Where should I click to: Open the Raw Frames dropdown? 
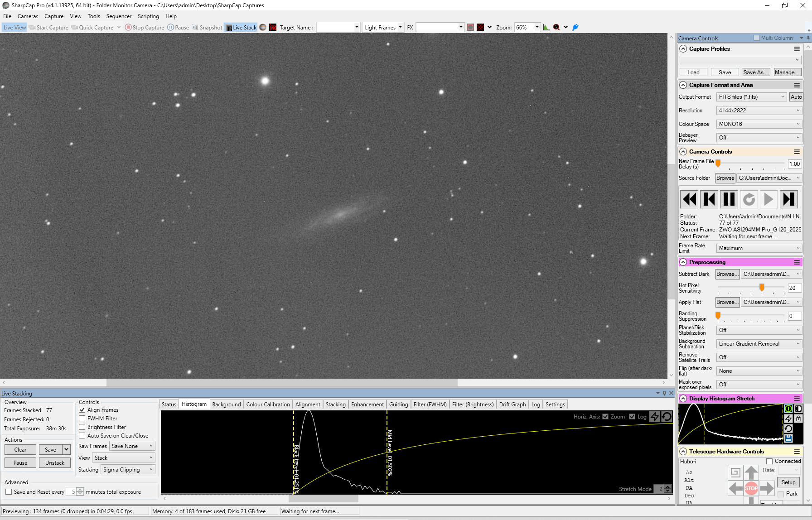132,446
